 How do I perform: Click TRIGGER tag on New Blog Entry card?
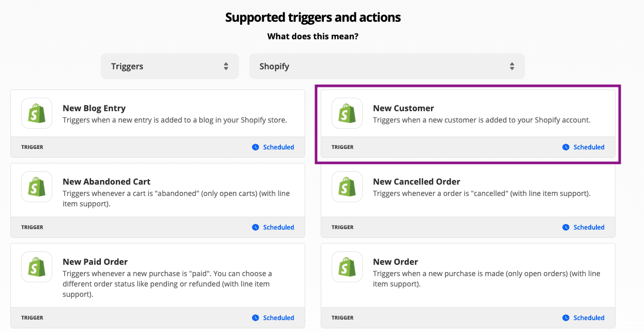pos(32,147)
